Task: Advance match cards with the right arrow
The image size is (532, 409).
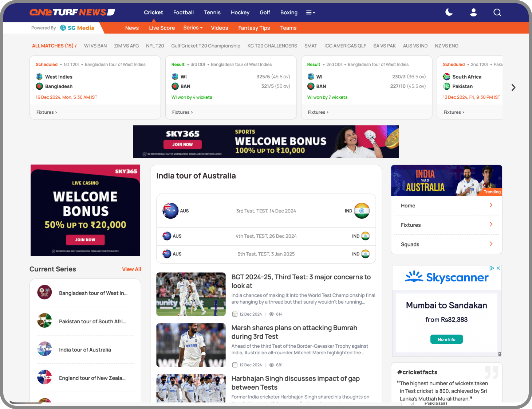Action: pos(513,87)
